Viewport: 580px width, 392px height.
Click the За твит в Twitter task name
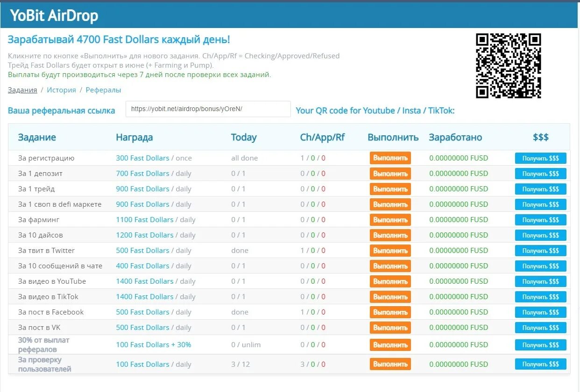point(46,250)
